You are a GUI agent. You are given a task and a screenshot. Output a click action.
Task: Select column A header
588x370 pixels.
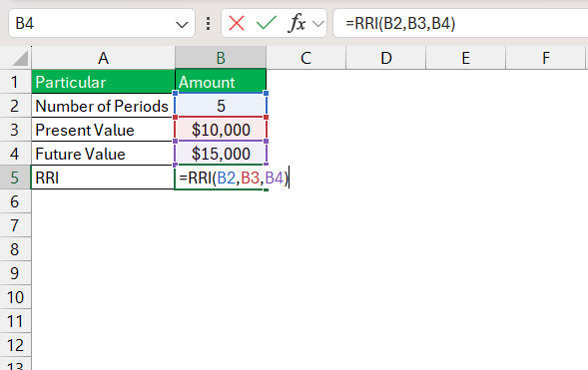pyautogui.click(x=103, y=58)
